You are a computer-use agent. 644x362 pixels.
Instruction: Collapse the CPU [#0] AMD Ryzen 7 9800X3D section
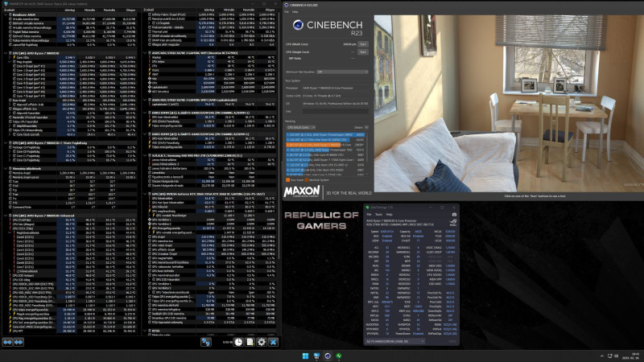pos(6,53)
